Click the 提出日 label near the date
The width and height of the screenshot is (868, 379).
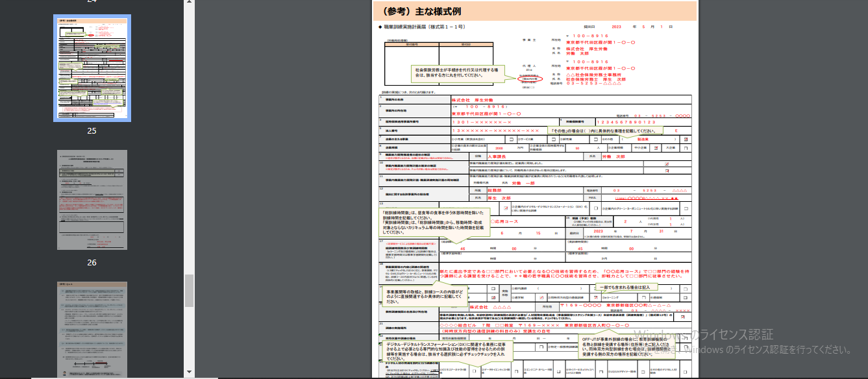pyautogui.click(x=589, y=27)
